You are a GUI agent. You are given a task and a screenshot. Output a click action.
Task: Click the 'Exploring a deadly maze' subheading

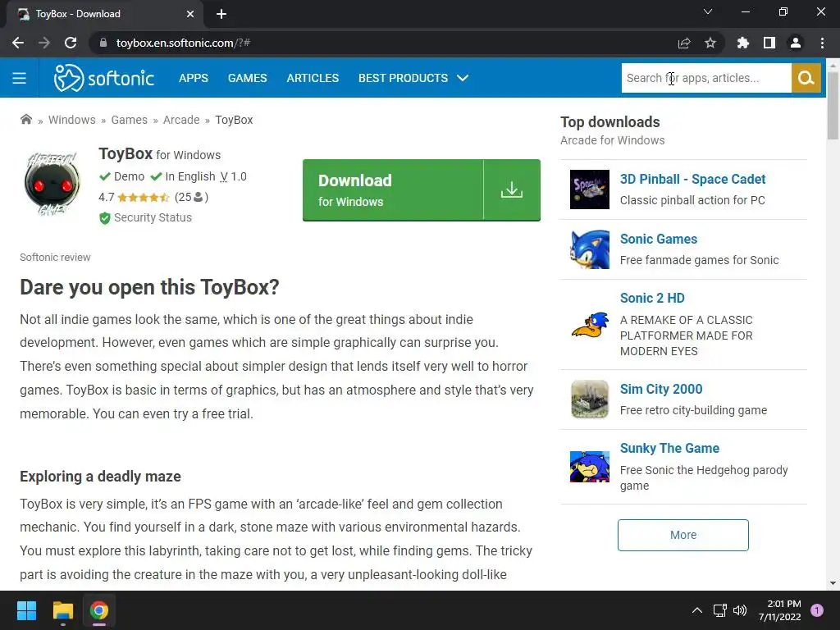tap(100, 477)
